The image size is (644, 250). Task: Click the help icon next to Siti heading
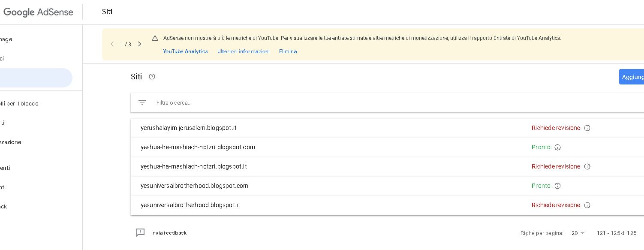(x=152, y=77)
